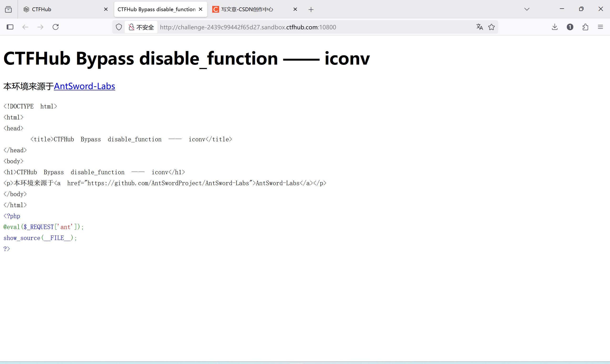Screen dimensions: 610x364
Task: Expand the list all tabs chevron
Action: point(527,9)
